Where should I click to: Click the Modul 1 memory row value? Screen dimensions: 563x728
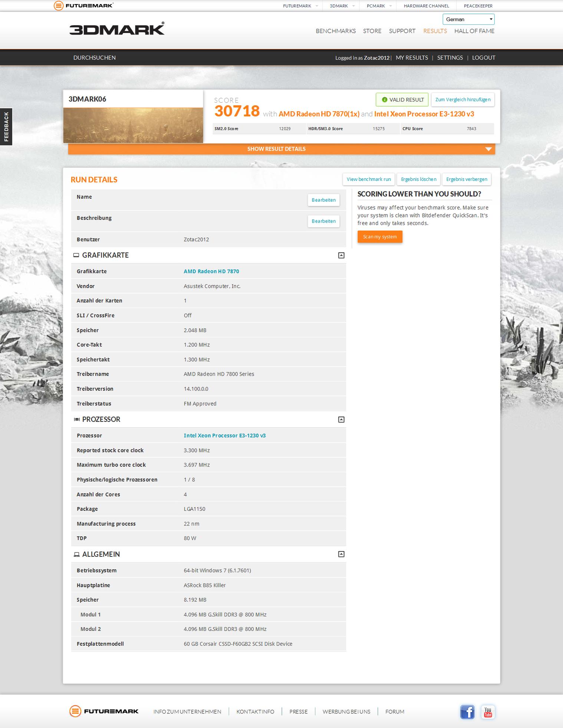[x=225, y=615]
